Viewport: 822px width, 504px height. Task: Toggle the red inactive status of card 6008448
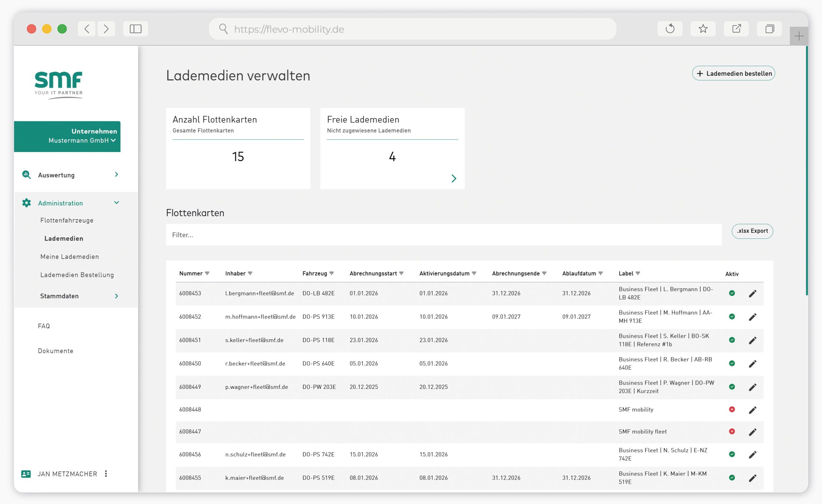coord(732,409)
